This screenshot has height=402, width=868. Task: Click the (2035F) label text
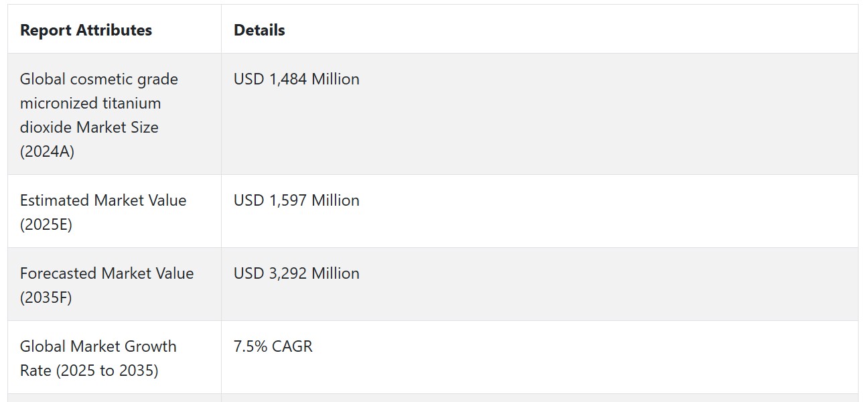point(46,297)
